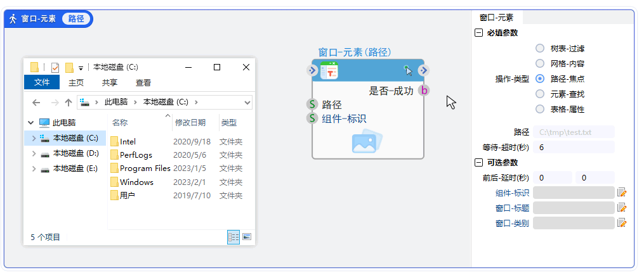Click the 文件 button in Explorer ribbon
This screenshot has width=644, height=273.
coord(42,82)
